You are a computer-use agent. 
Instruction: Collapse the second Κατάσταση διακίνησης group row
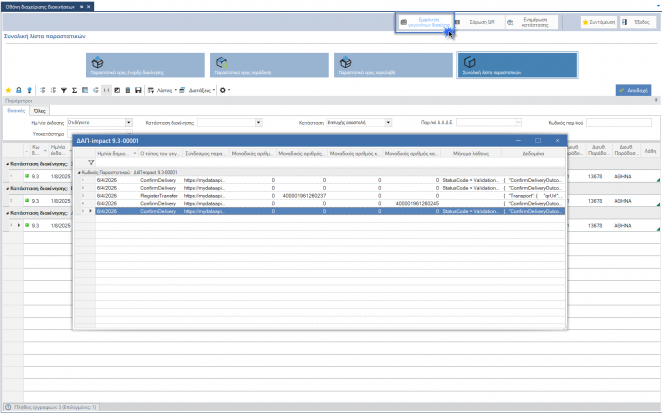coord(8,188)
